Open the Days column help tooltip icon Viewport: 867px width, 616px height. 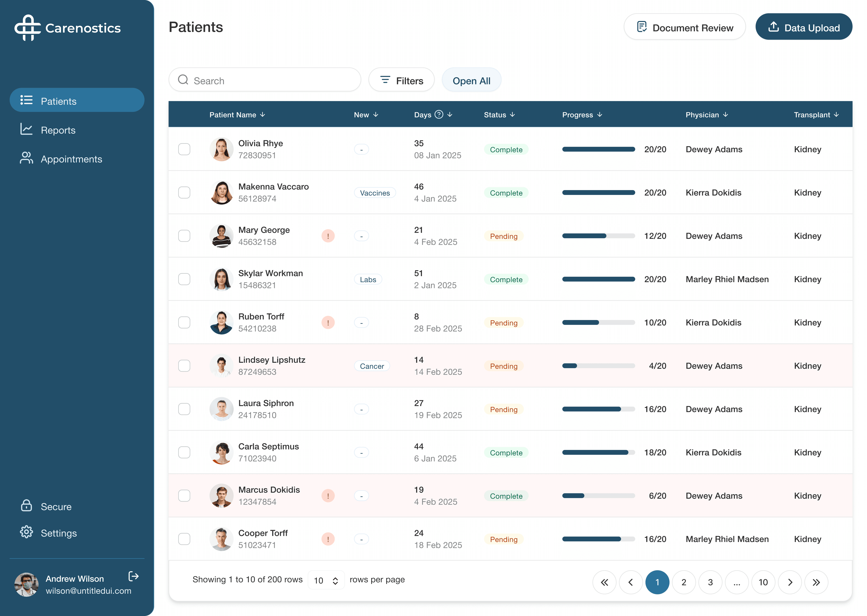click(x=439, y=114)
